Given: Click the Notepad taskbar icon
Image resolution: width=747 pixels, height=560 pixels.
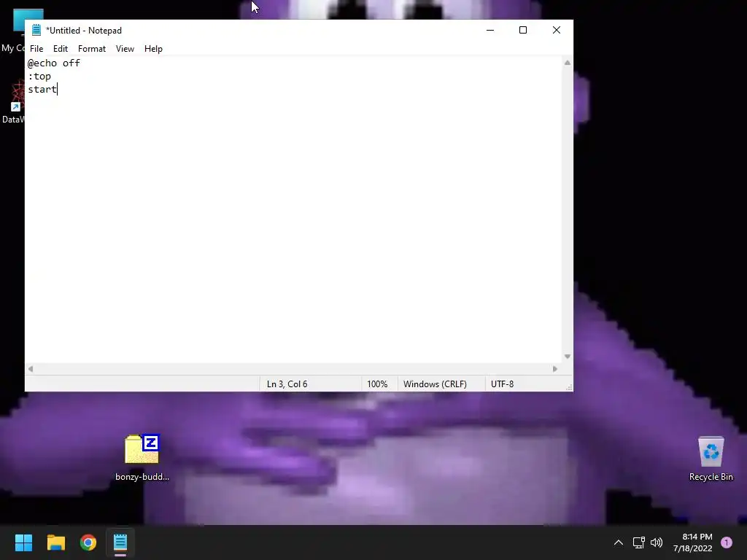Looking at the screenshot, I should point(120,542).
